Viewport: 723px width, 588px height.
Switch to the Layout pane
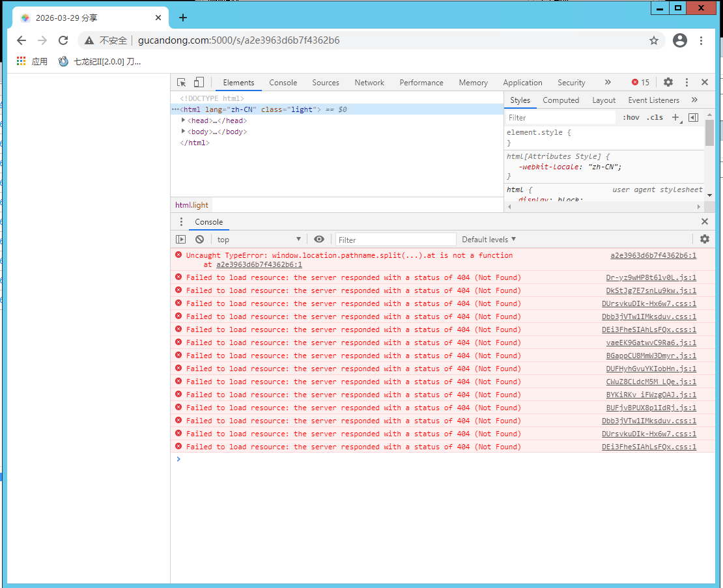coord(604,100)
